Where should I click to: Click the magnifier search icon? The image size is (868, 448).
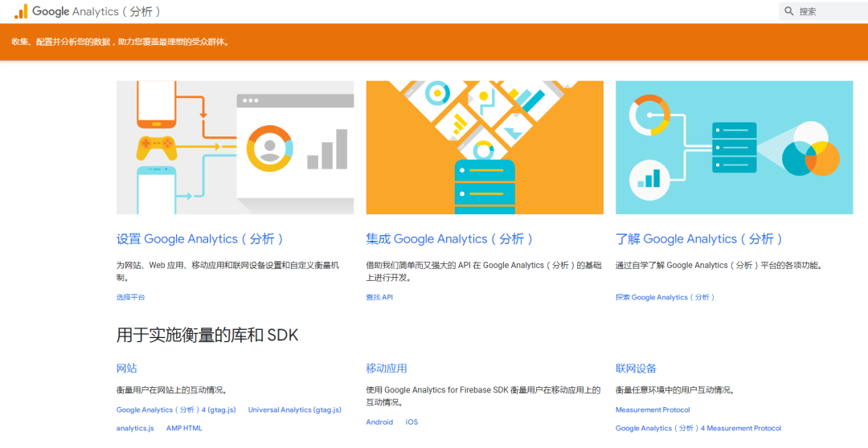coord(789,11)
